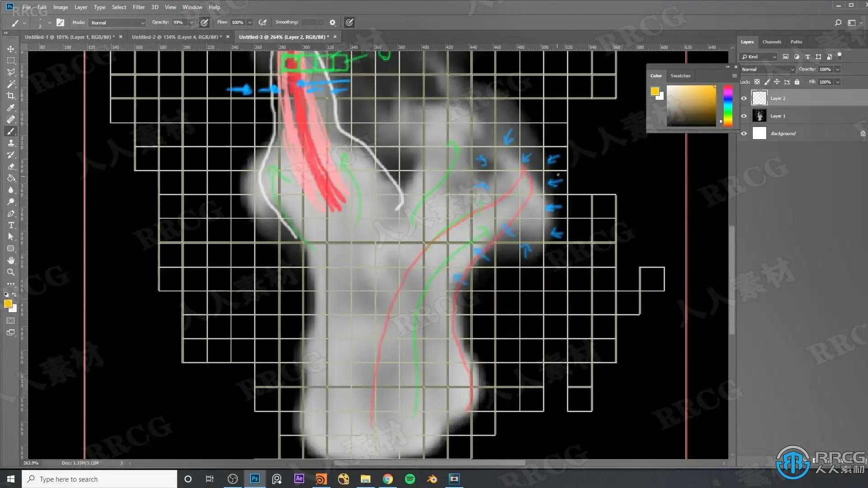Toggle Background layer visibility eye
868x488 pixels.
(x=744, y=133)
